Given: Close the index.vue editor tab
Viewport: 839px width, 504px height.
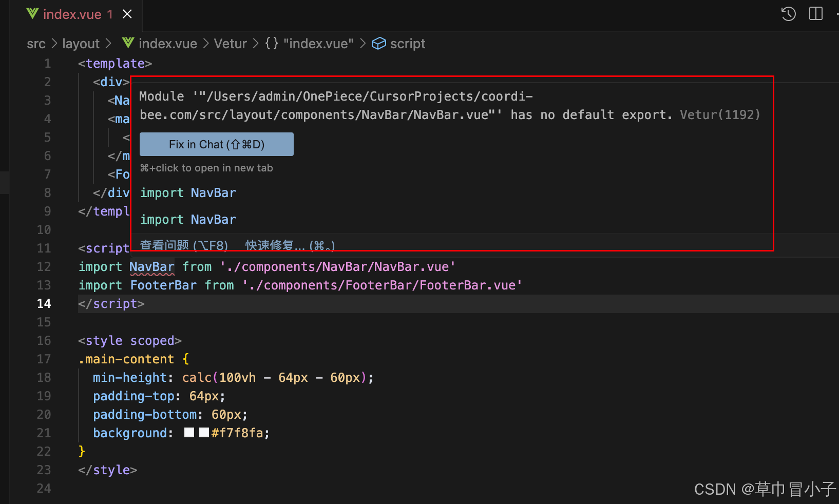Looking at the screenshot, I should pyautogui.click(x=127, y=14).
